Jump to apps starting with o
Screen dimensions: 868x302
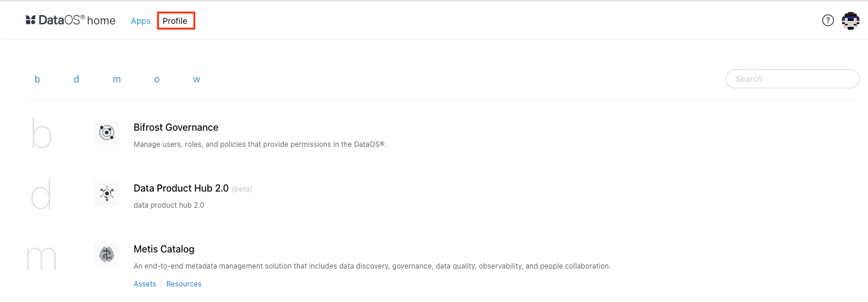[x=157, y=79]
